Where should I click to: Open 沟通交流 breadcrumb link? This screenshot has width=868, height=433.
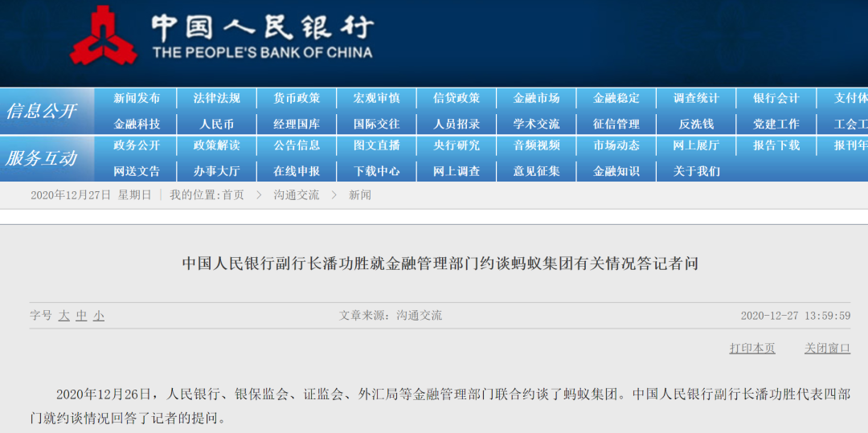click(296, 194)
